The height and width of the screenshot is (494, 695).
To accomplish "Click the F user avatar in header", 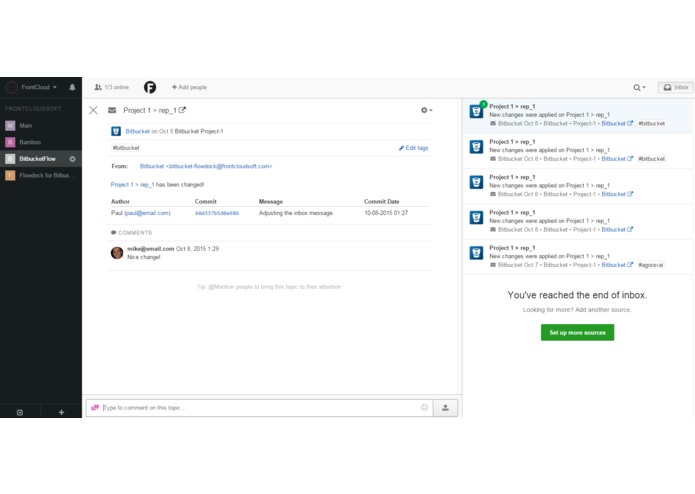I will coord(150,87).
